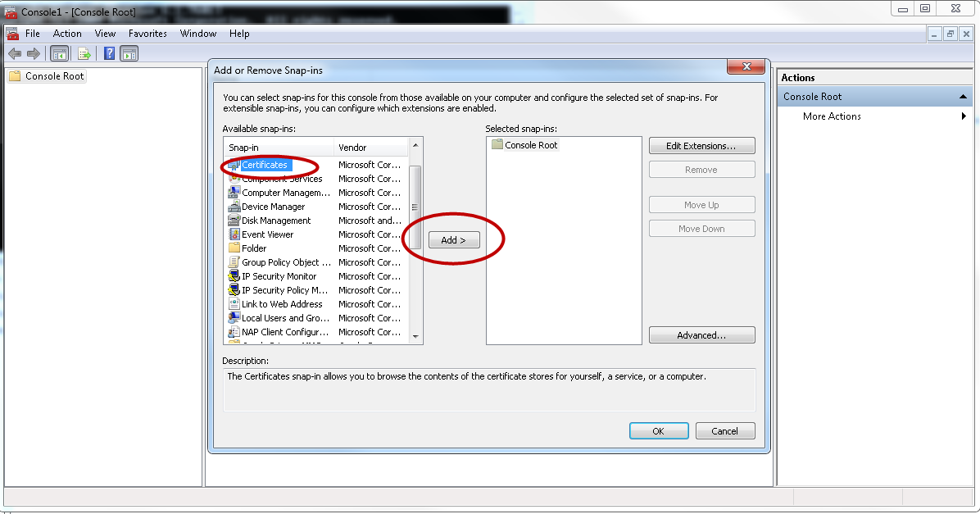Click the Computer Management snap-in icon

234,193
